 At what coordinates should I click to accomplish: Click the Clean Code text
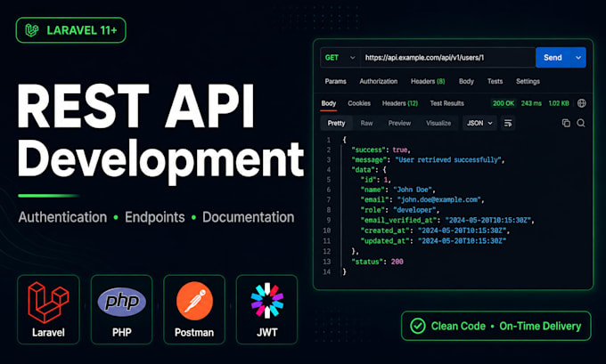coord(458,326)
